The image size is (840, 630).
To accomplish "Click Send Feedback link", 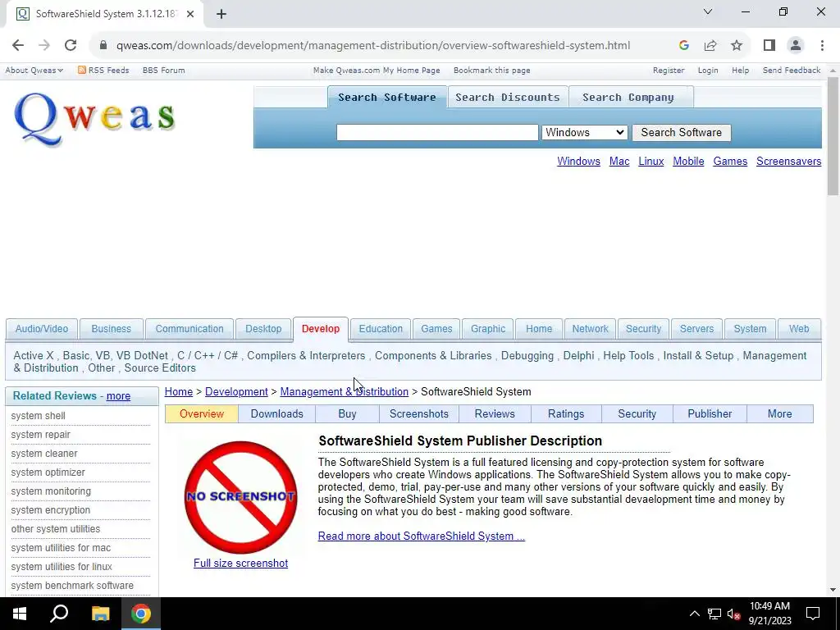I will [x=792, y=71].
